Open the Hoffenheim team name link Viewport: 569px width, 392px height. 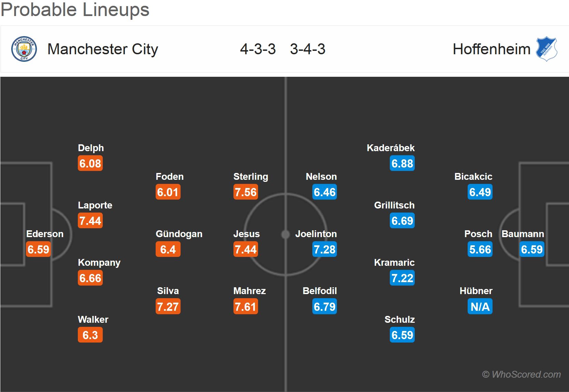(492, 49)
